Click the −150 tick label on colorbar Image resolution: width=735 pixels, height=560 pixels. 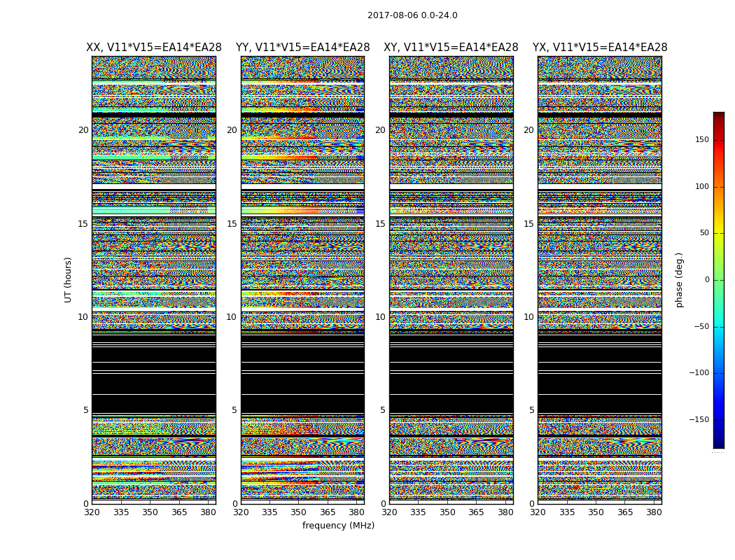[699, 420]
